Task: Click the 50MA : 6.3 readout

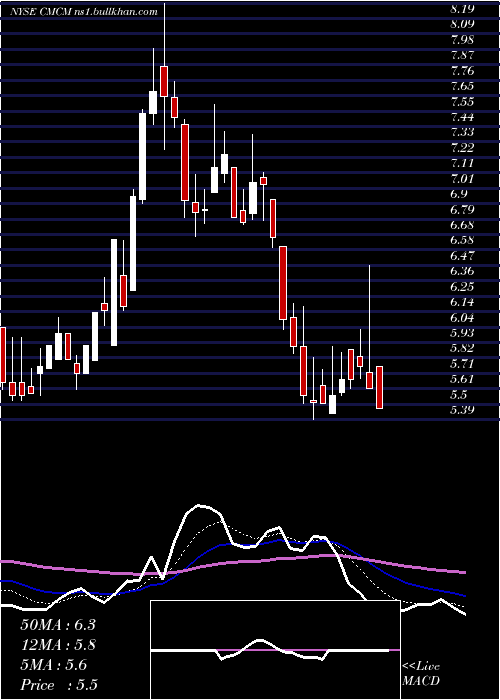Action: coord(58,625)
